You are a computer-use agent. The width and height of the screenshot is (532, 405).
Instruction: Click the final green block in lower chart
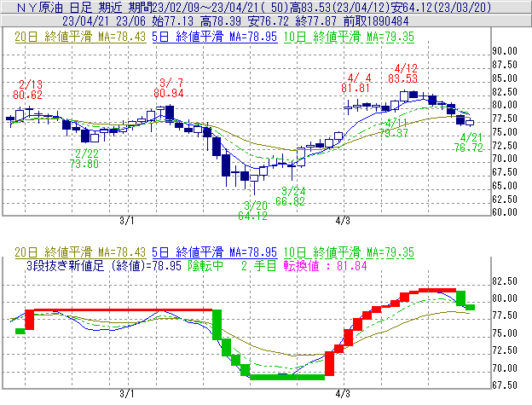tap(470, 307)
